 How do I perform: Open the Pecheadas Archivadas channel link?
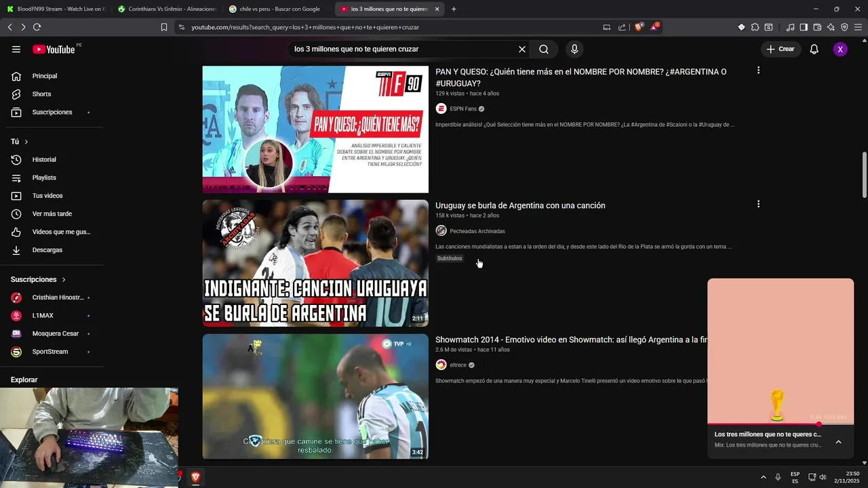pos(477,231)
